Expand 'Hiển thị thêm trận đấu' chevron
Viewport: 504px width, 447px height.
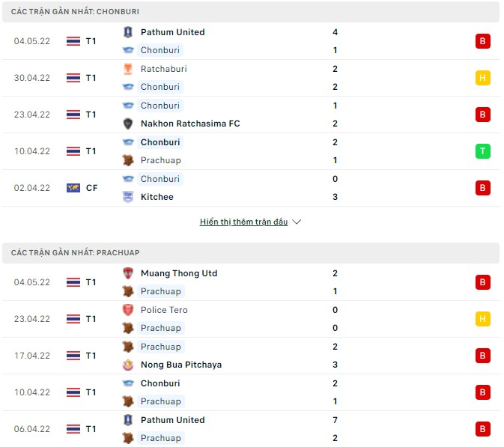tap(297, 222)
